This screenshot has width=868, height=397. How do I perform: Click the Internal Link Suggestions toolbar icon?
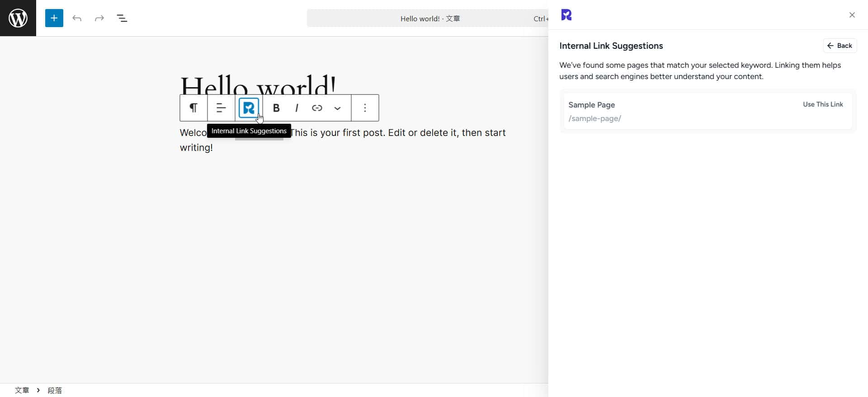pyautogui.click(x=249, y=108)
